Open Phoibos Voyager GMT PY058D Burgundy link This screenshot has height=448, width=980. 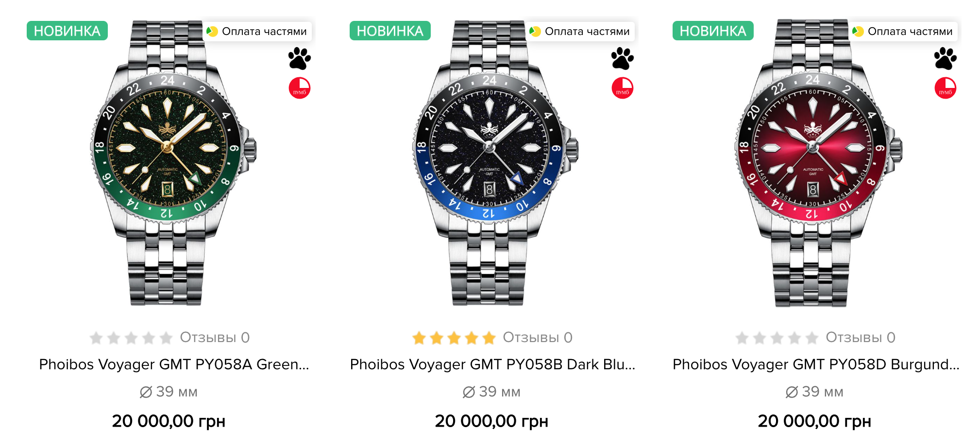pyautogui.click(x=816, y=364)
